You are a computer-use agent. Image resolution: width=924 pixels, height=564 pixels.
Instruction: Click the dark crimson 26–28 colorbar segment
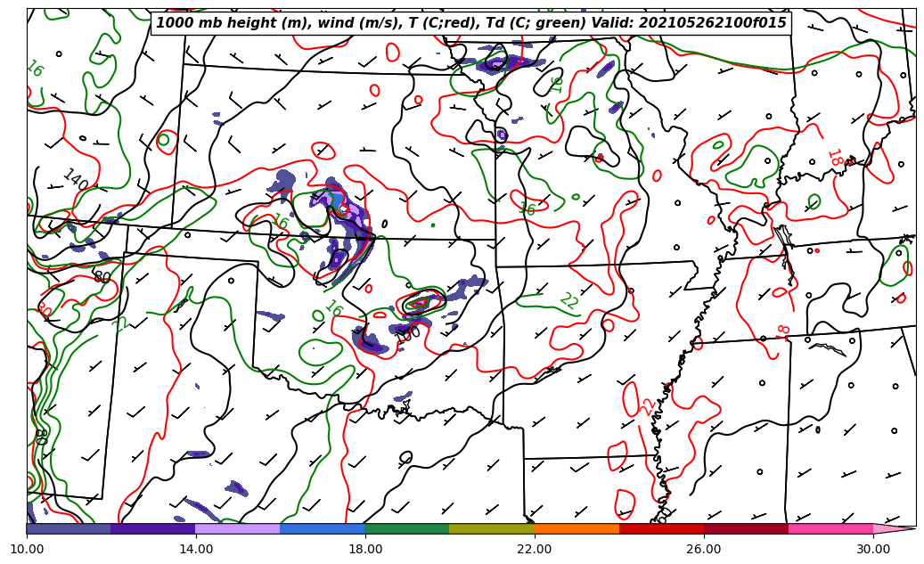click(x=746, y=528)
